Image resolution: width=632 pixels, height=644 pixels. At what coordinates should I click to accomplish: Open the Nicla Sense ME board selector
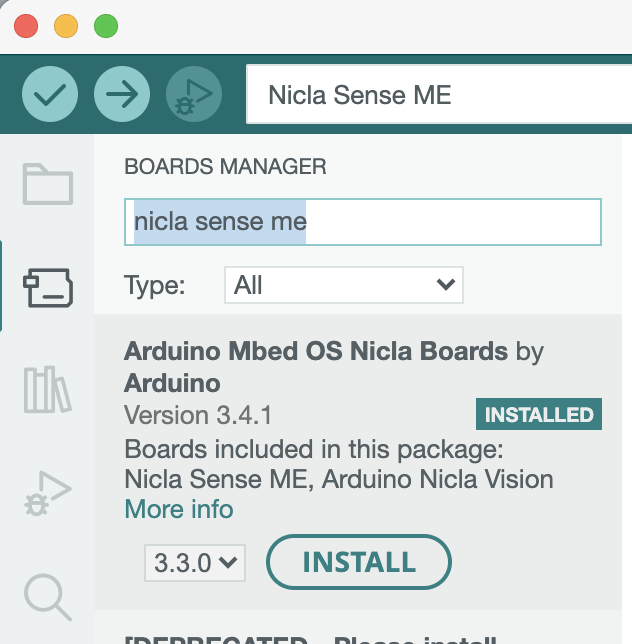[438, 95]
